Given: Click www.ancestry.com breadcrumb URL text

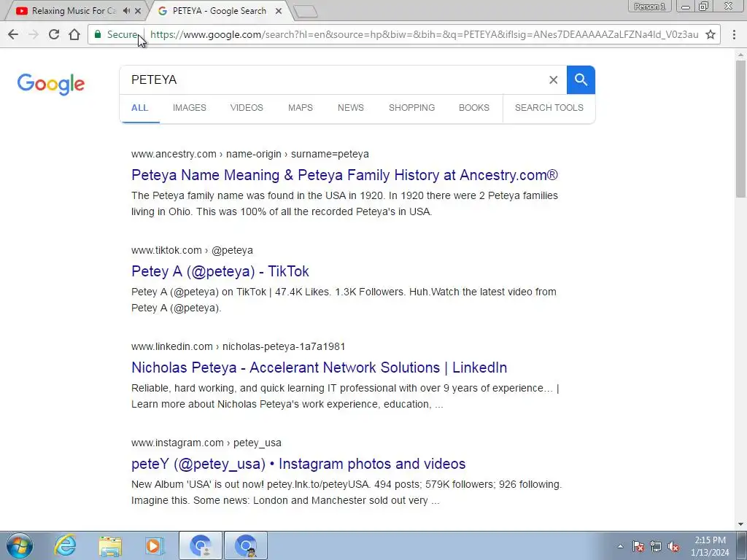Looking at the screenshot, I should click(250, 155).
